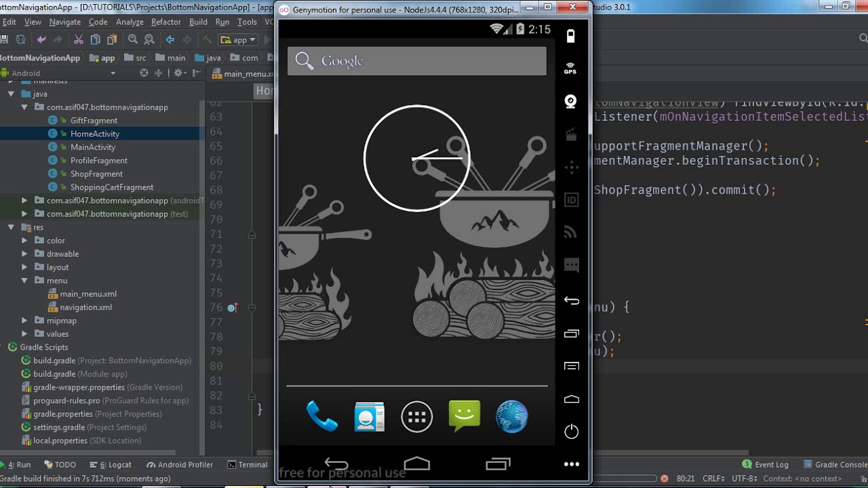Open the Genymotion GPS widget

570,68
